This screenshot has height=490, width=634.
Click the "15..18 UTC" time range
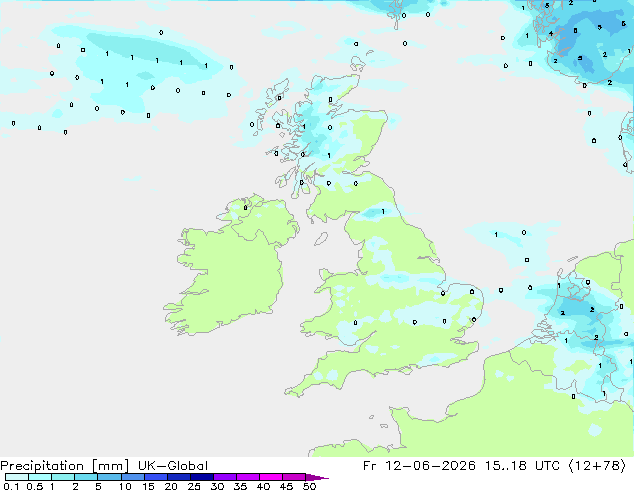point(522,466)
